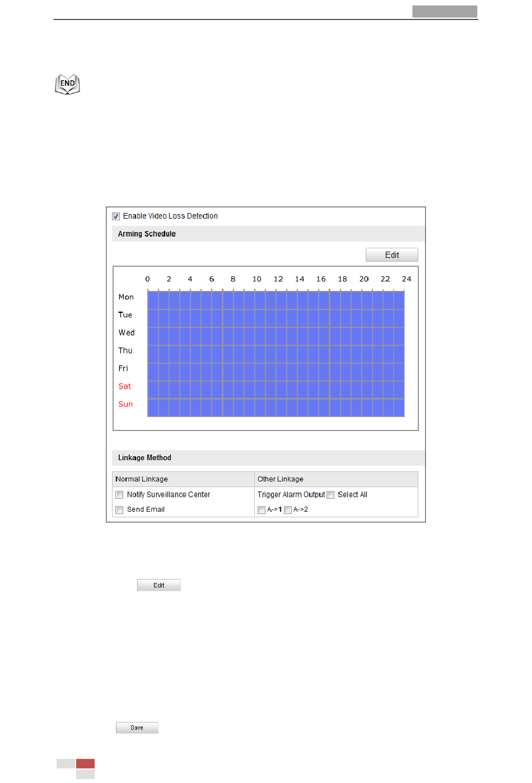
Task: Select the Sunday schedule row bar
Action: tap(276, 407)
